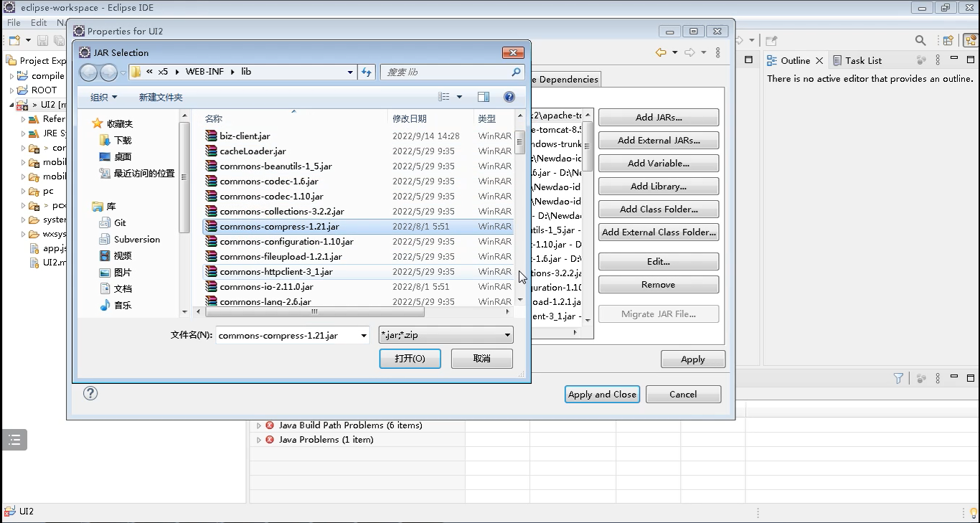The height and width of the screenshot is (523, 980).
Task: Click the list icon button above the status bar
Action: tap(14, 440)
